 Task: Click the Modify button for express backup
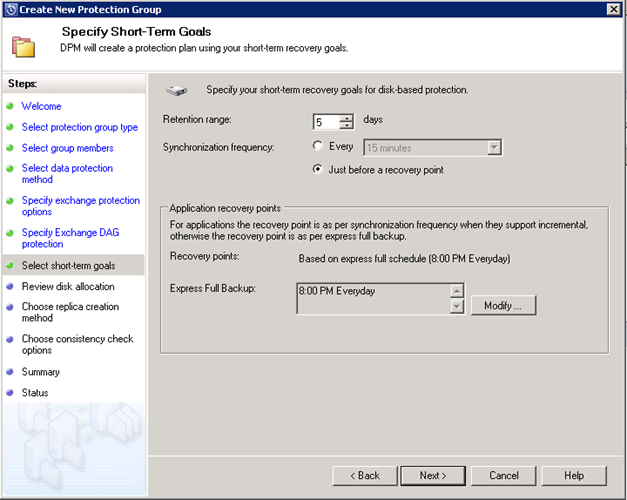tap(503, 305)
